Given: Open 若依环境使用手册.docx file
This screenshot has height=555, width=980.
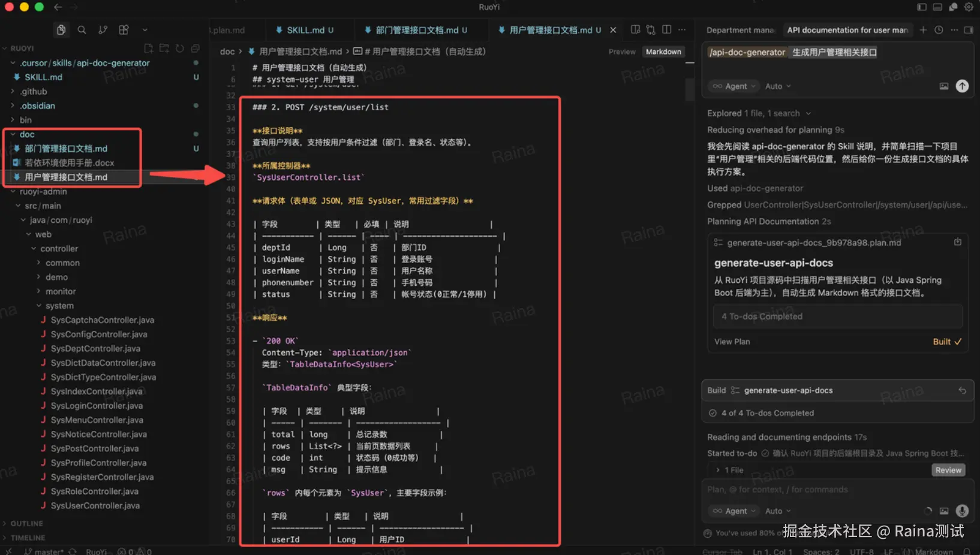Looking at the screenshot, I should click(69, 162).
